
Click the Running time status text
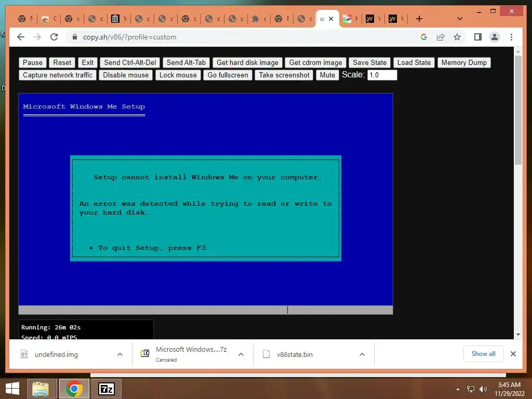pos(51,327)
